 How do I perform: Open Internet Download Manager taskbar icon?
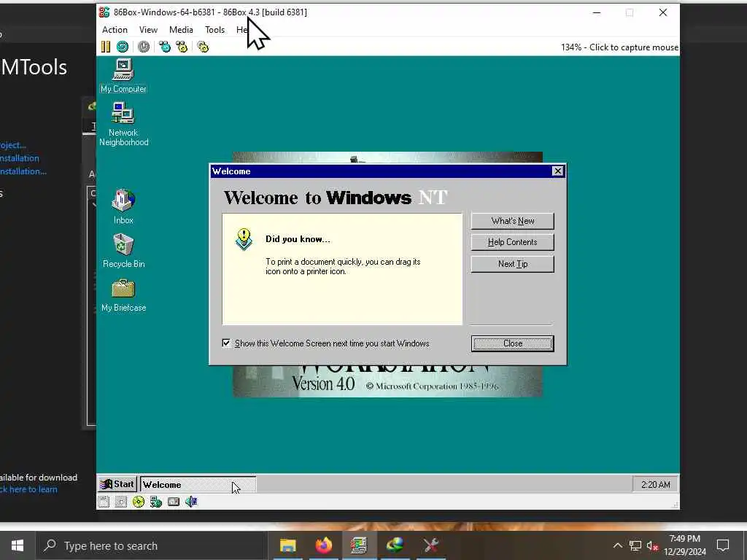click(x=395, y=545)
